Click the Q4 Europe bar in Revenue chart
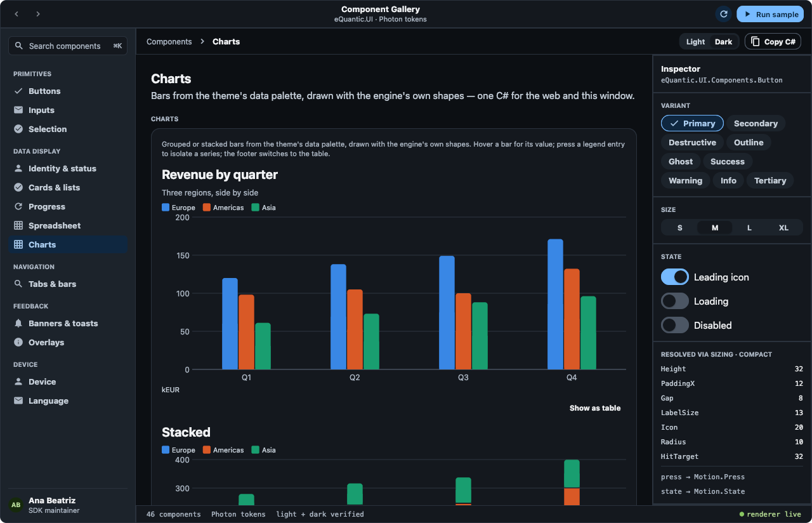Image resolution: width=812 pixels, height=523 pixels. click(555, 304)
